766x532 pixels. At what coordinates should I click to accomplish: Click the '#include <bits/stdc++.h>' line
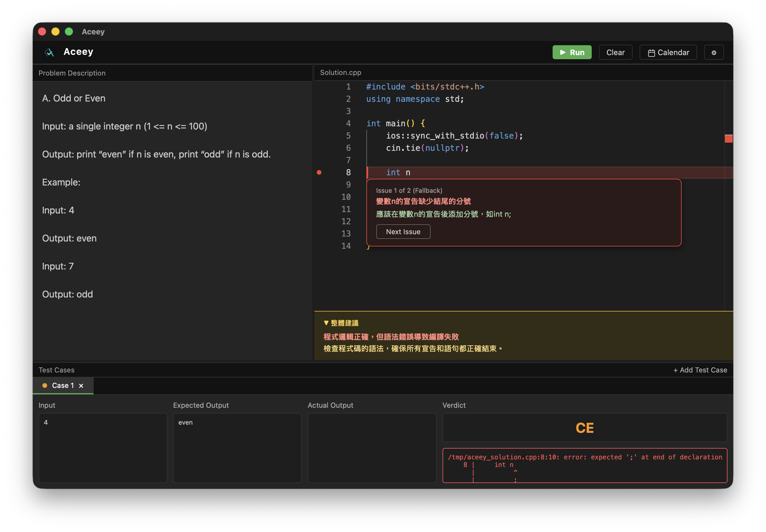click(425, 87)
